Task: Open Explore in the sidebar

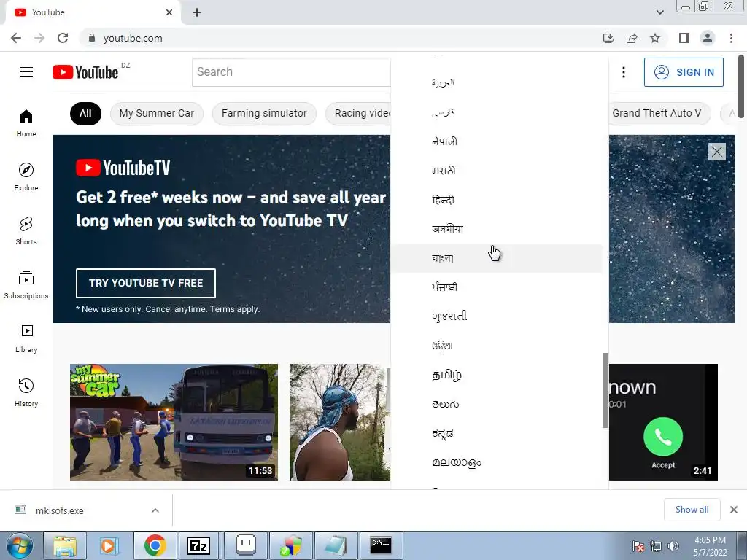Action: (x=26, y=176)
